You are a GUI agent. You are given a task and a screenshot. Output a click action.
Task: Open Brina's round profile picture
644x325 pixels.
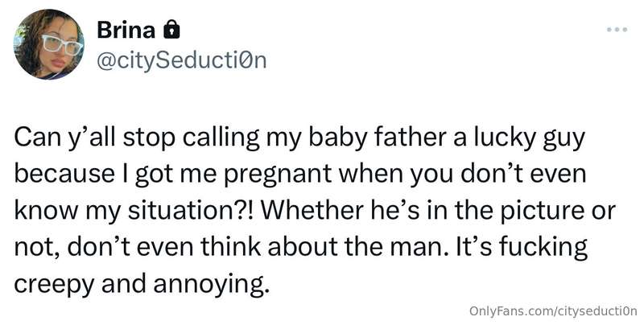[48, 44]
